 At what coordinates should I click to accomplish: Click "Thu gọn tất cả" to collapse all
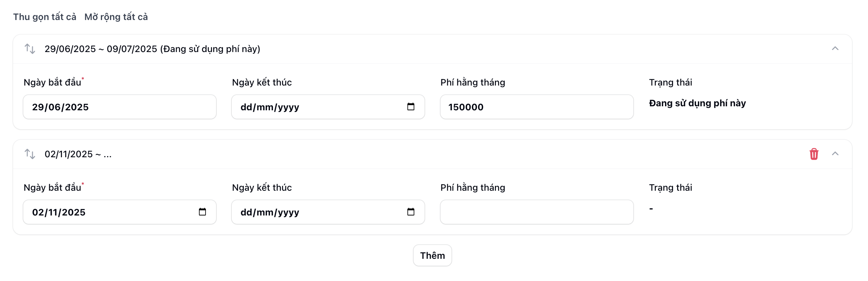tap(45, 17)
